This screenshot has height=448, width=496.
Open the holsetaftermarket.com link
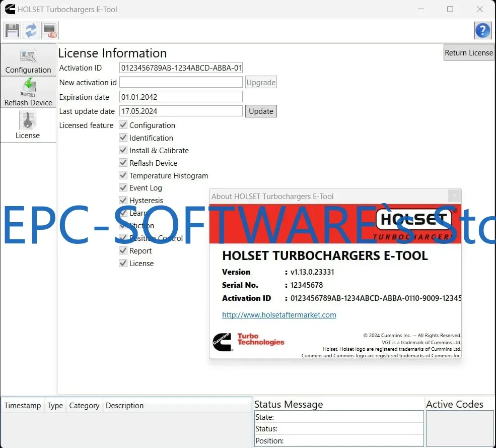pyautogui.click(x=279, y=315)
